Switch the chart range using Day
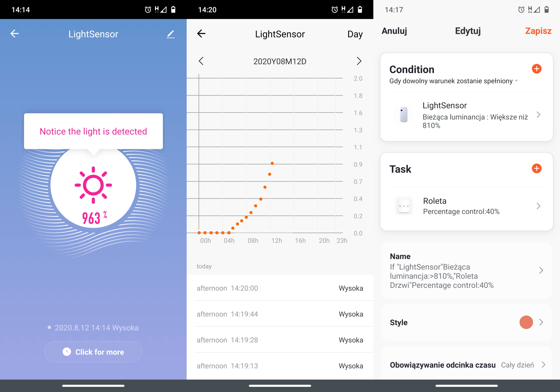This screenshot has height=392, width=560. click(355, 34)
